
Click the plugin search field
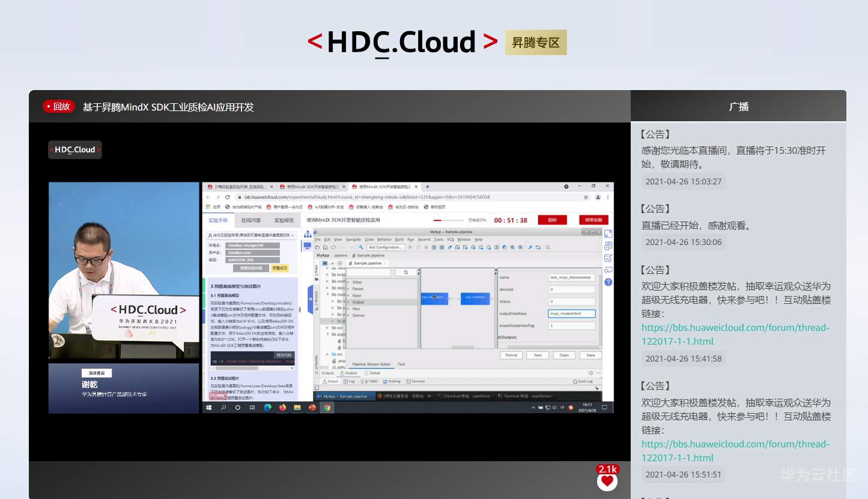tap(369, 272)
